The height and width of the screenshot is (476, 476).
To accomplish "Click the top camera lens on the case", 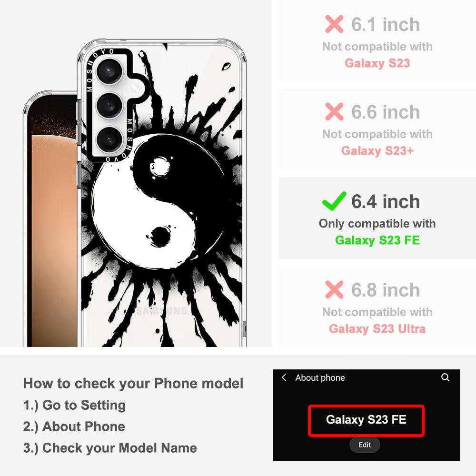I will click(109, 72).
